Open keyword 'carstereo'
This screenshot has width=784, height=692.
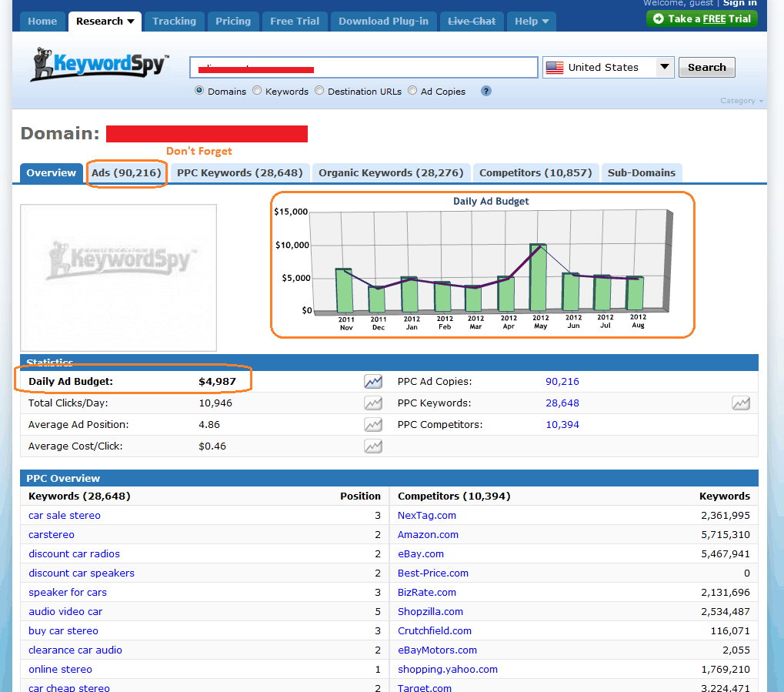coord(52,535)
